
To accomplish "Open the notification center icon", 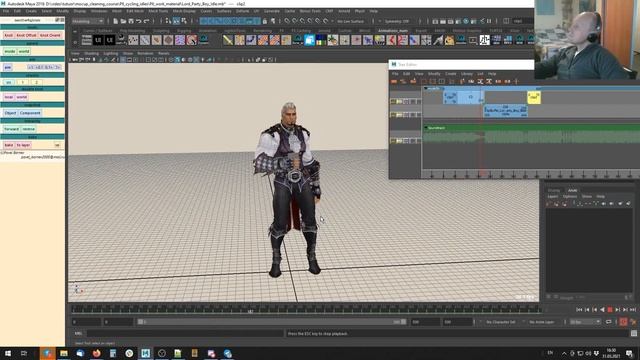I will (629, 353).
